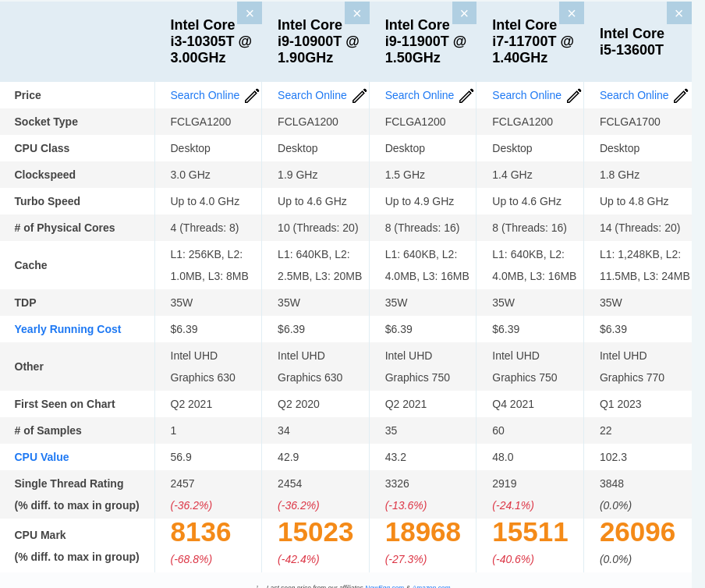Screen dimensions: 705x588
Task: Remove the Intel Core i5-13600T column
Action: [x=678, y=13]
